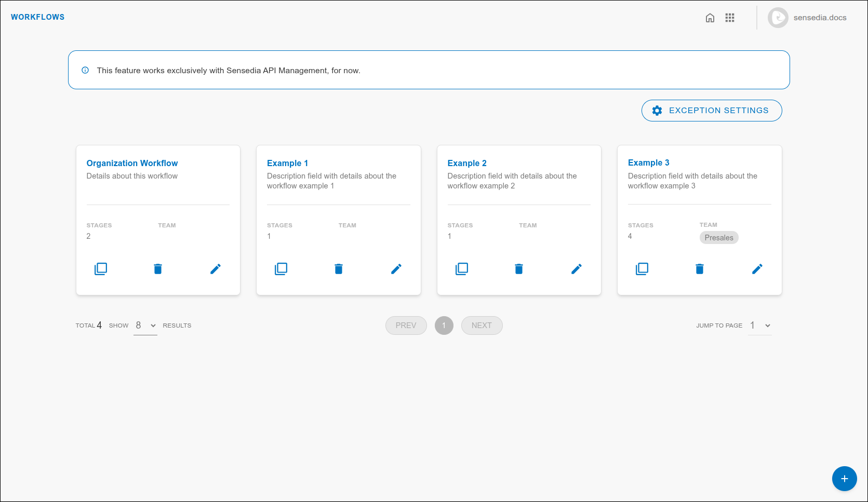This screenshot has height=502, width=868.
Task: Open the apps grid in the header
Action: pos(730,17)
